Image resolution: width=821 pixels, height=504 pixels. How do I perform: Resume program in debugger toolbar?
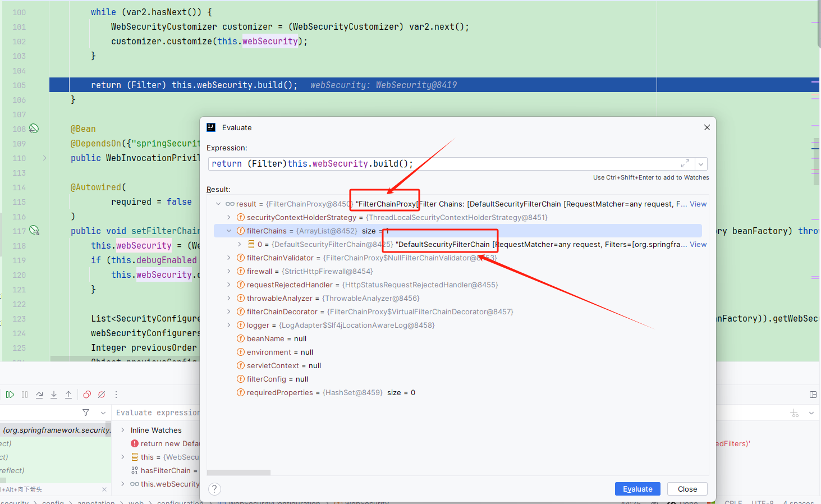click(10, 395)
